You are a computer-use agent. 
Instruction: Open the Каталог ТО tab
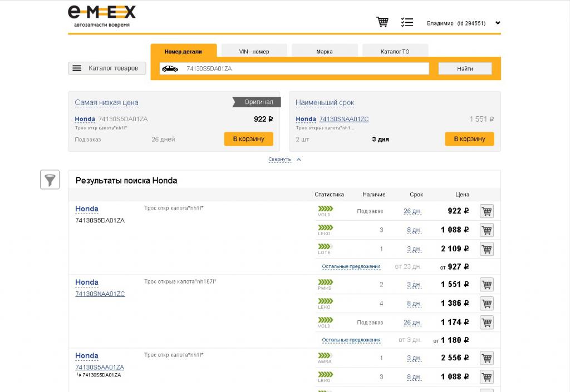click(x=395, y=52)
